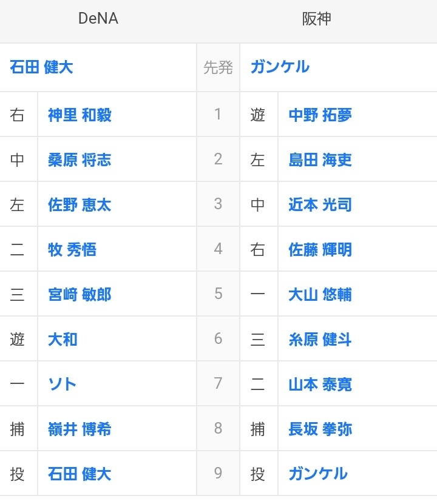Click 山本 泰寛 in batting order
The width and height of the screenshot is (437, 504).
click(x=320, y=384)
